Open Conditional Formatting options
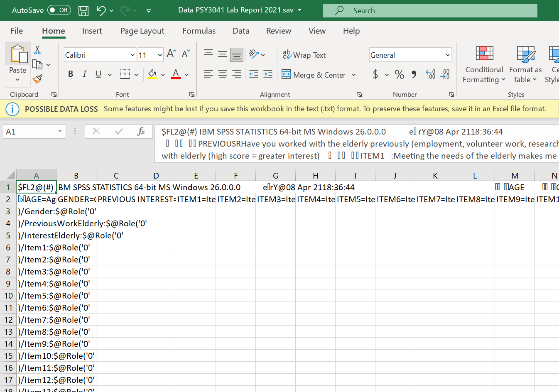 [483, 64]
